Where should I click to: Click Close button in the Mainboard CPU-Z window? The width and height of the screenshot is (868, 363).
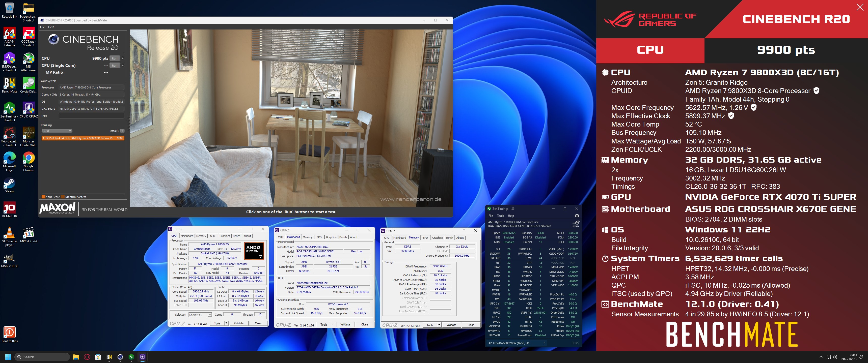tap(365, 325)
